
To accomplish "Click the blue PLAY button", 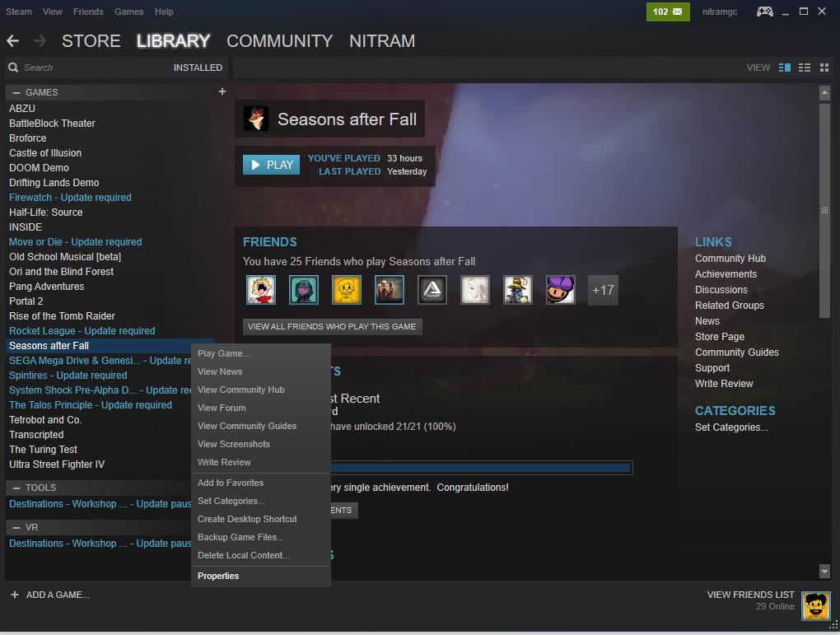I will coord(271,165).
